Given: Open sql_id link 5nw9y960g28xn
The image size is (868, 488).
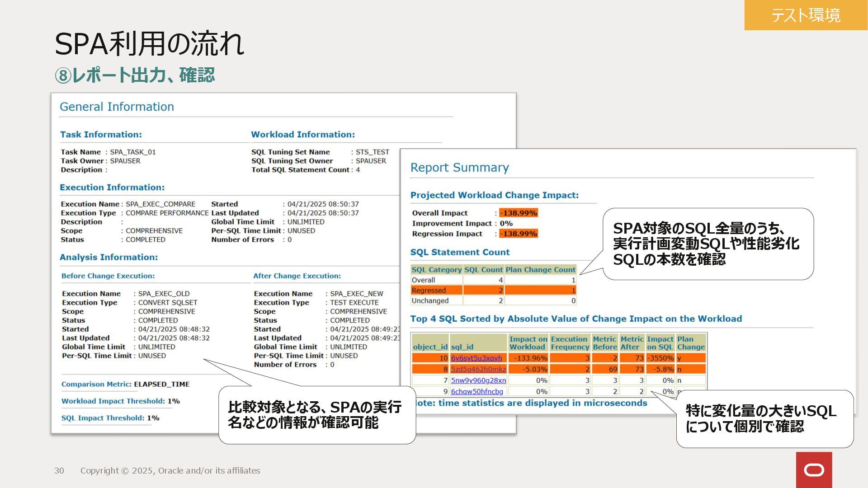Looking at the screenshot, I should (478, 380).
